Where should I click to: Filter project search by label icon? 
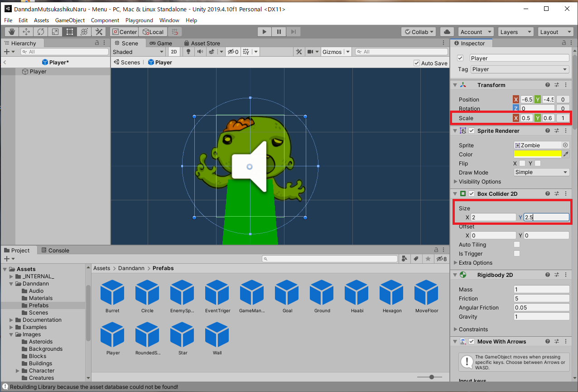pos(416,259)
